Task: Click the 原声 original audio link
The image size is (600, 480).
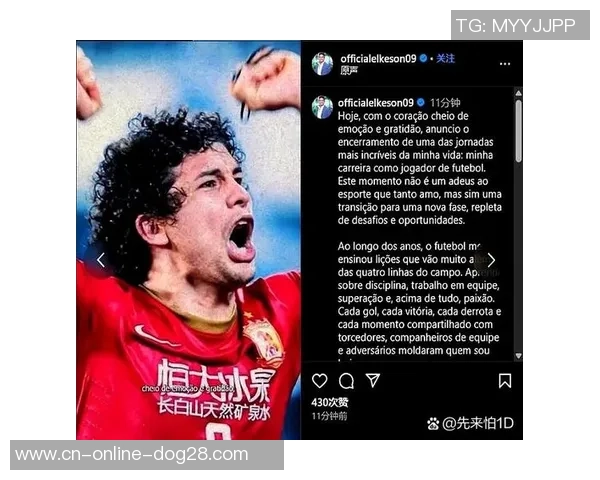Action: 349,70
